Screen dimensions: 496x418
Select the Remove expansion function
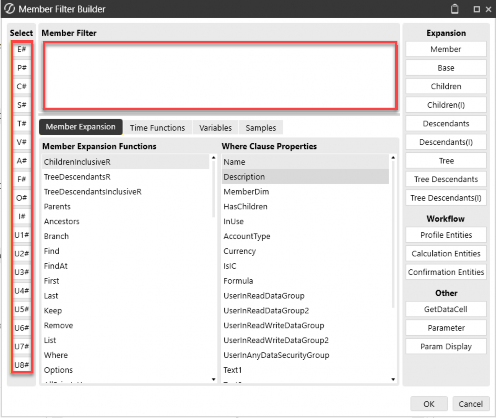pyautogui.click(x=125, y=325)
